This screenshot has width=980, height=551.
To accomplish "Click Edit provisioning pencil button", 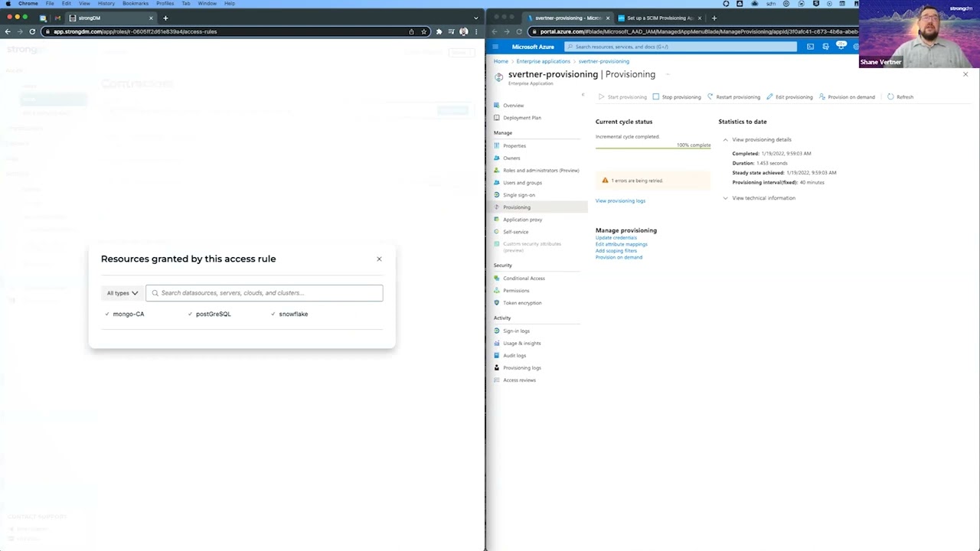I will tap(789, 97).
